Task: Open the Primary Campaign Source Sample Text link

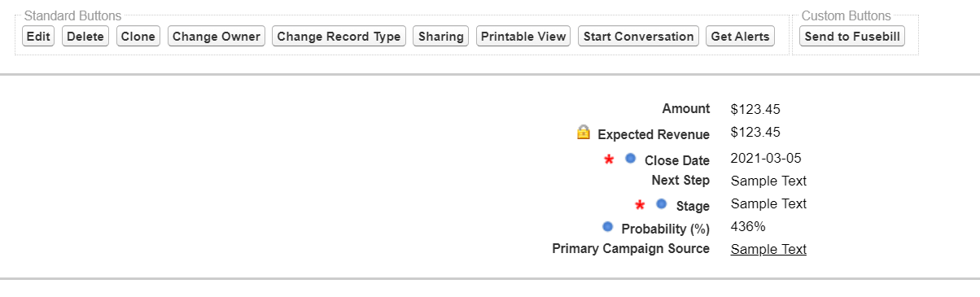Action: coord(768,249)
